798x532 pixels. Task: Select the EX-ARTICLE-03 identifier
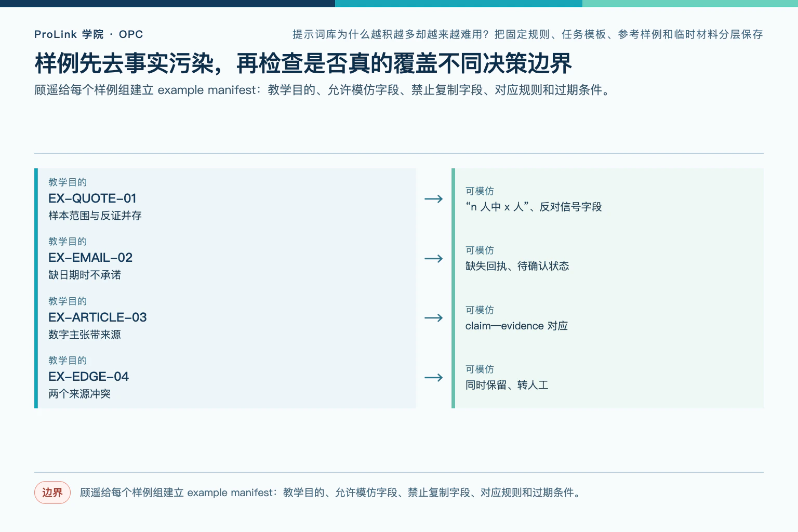pyautogui.click(x=98, y=317)
